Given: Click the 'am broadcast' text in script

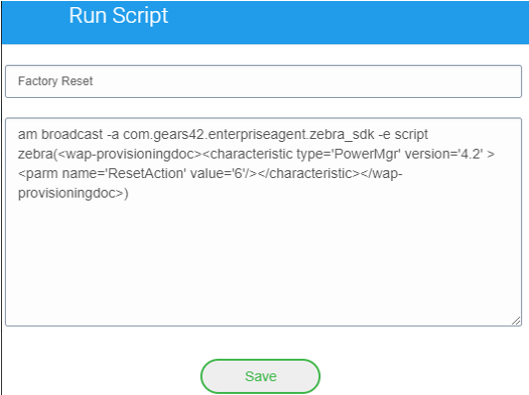Looking at the screenshot, I should 60,134.
